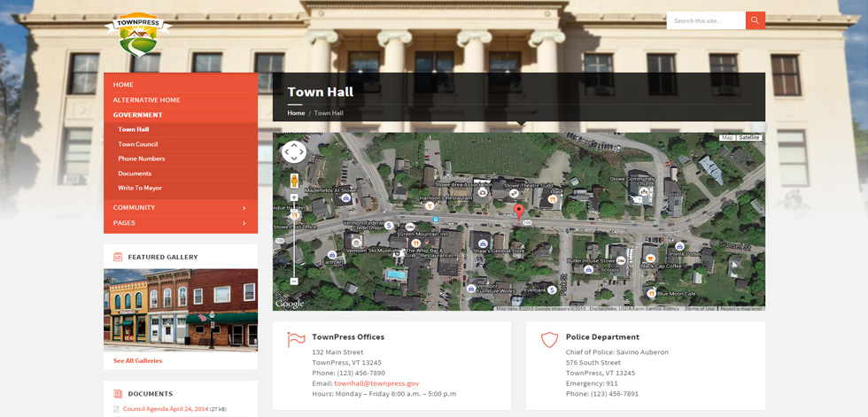Expand the Community menu arrow
868x417 pixels.
coord(244,208)
